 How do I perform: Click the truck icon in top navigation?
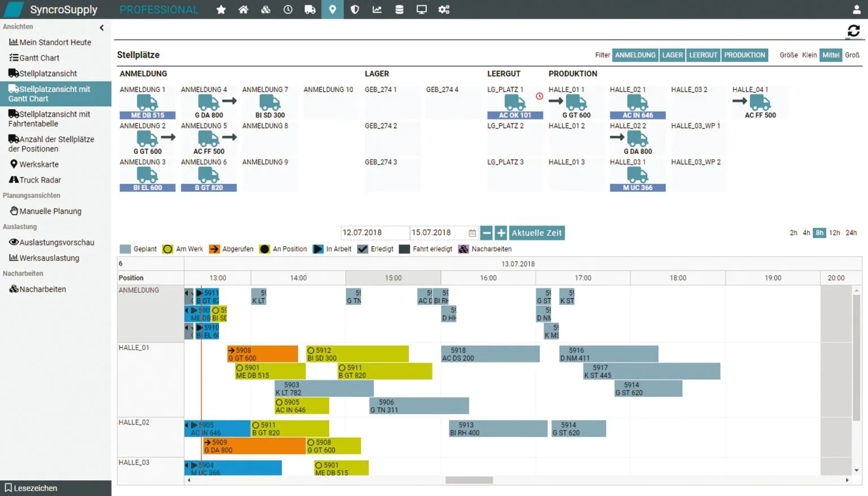pyautogui.click(x=310, y=10)
